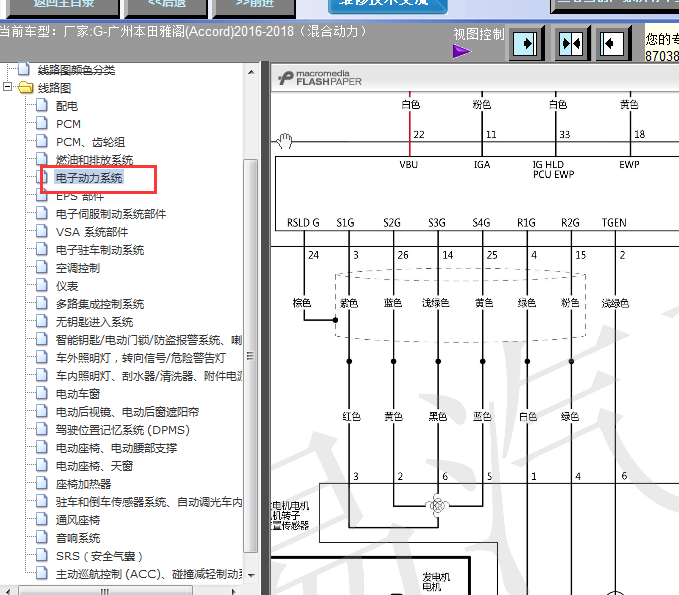Open the PCM、齿轮组 entry
Viewport: 679px width, 595px height.
91,142
